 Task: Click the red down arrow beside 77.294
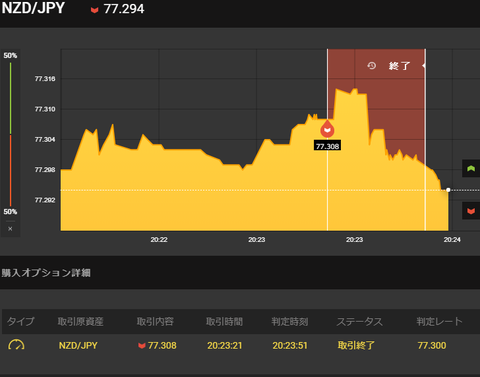pyautogui.click(x=95, y=10)
